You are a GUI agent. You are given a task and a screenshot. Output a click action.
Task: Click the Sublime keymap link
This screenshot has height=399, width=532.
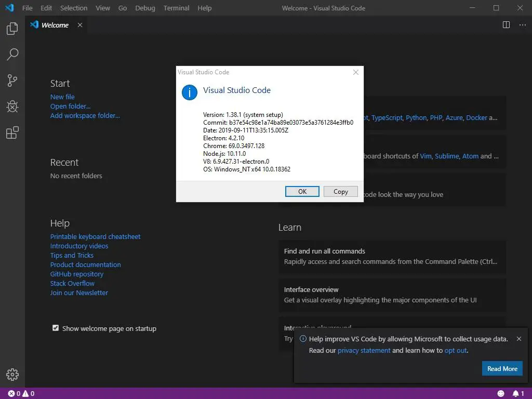447,156
